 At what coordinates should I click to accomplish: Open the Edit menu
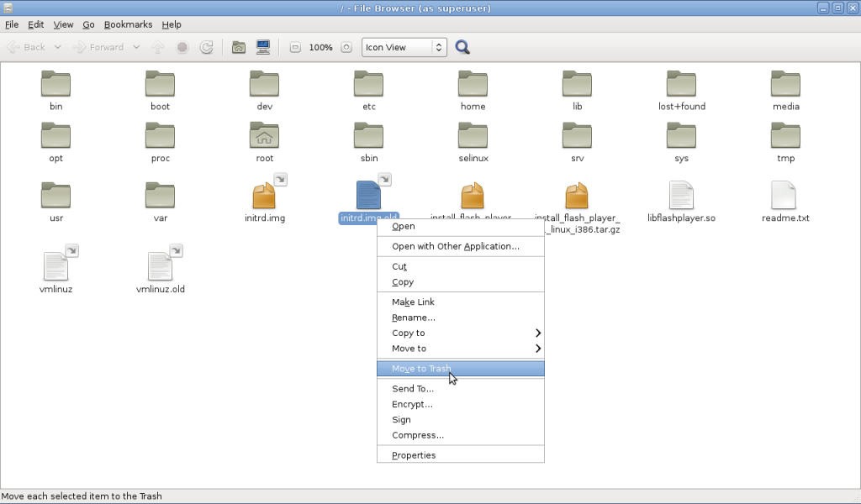[x=35, y=24]
